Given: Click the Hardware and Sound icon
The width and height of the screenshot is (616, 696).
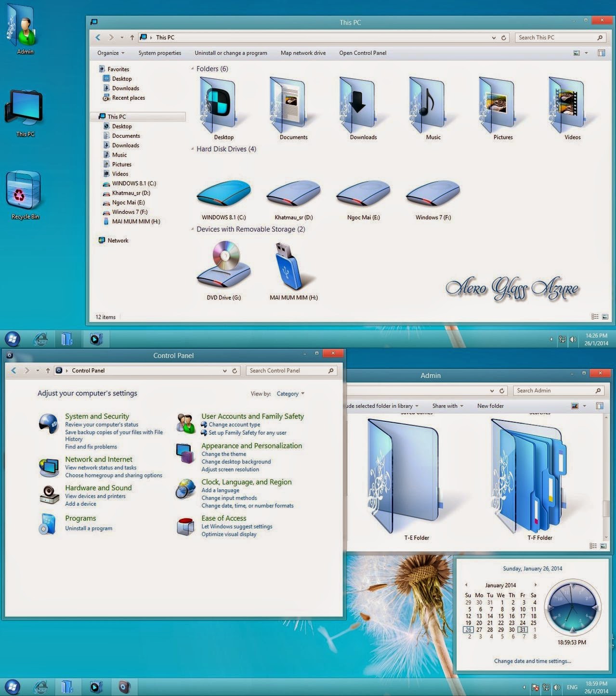Looking at the screenshot, I should click(x=49, y=495).
